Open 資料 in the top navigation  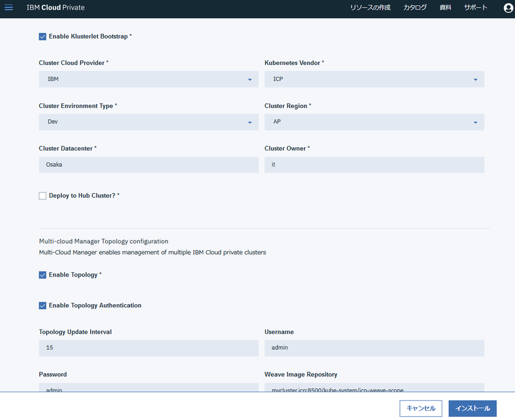click(445, 8)
